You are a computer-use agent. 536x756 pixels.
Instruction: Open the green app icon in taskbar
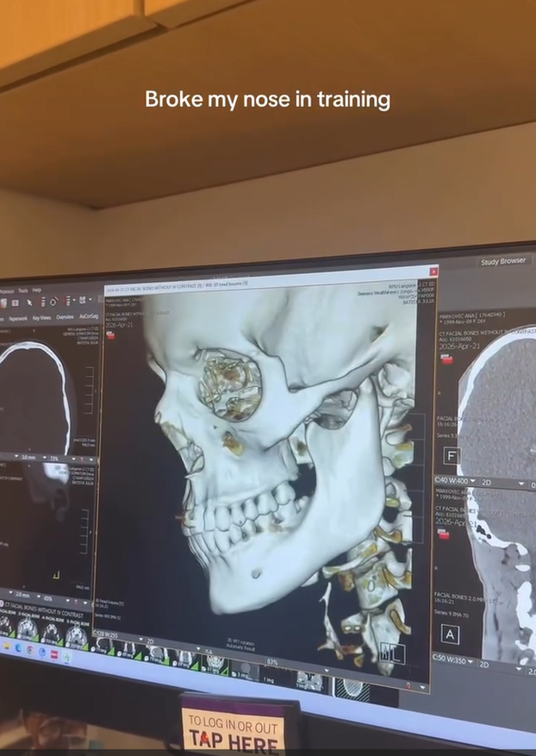pos(66,657)
